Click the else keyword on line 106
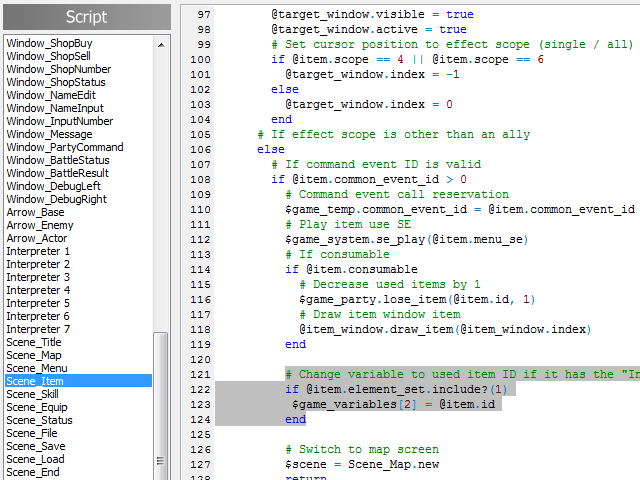The height and width of the screenshot is (480, 640). 271,149
